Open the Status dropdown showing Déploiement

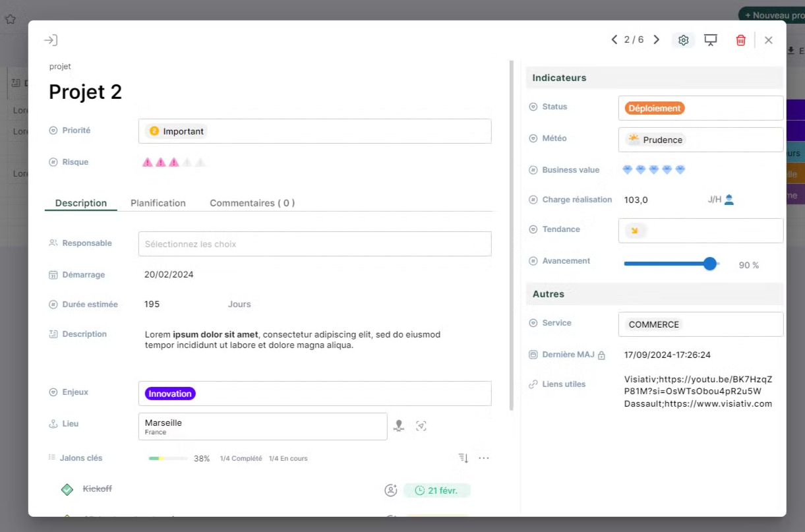pyautogui.click(x=700, y=108)
